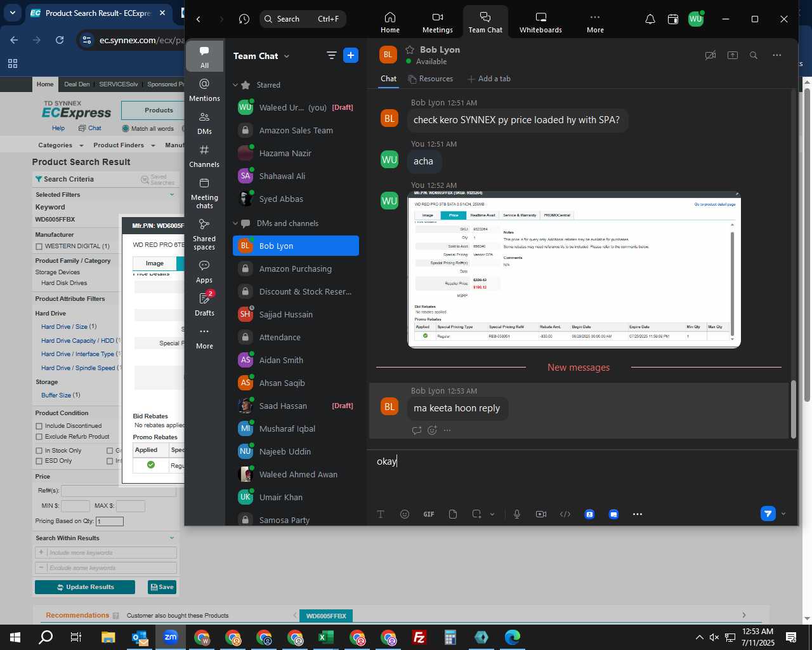Open Shared spaces in sidebar
This screenshot has height=650, width=812.
pos(204,234)
